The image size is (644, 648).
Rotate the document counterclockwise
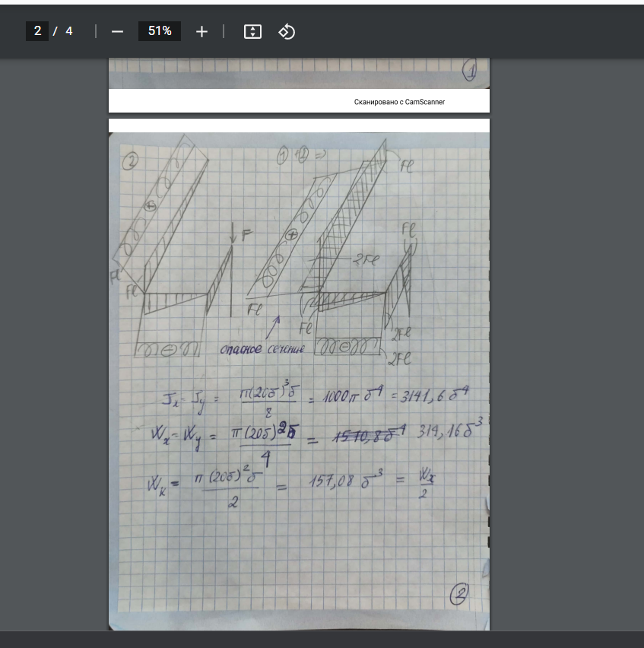[287, 31]
